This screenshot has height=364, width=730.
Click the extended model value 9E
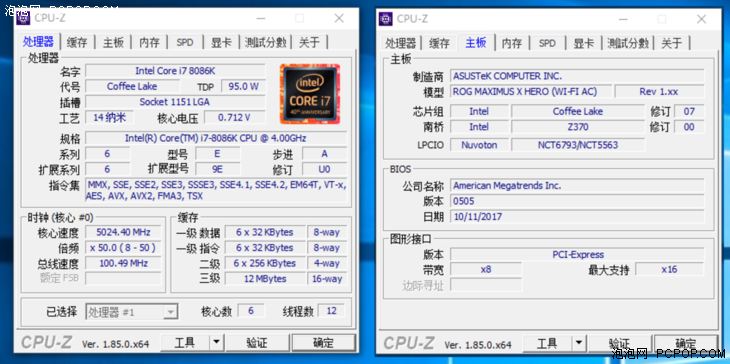tap(217, 169)
